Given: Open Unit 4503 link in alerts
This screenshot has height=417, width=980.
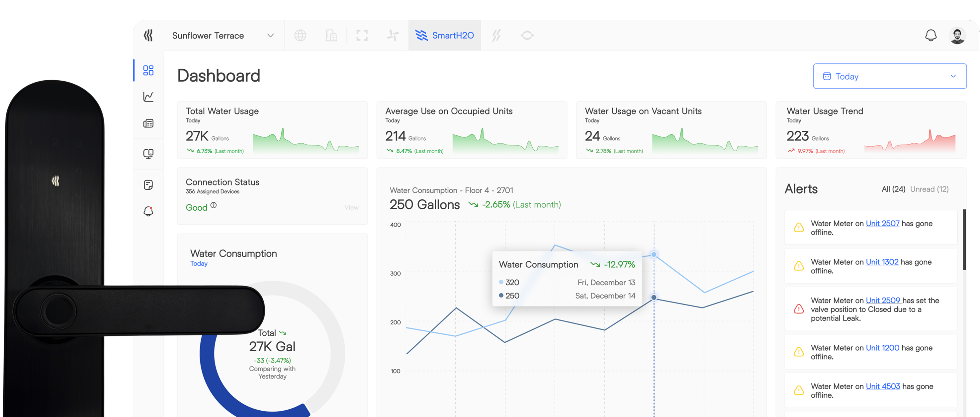Looking at the screenshot, I should coord(883,386).
